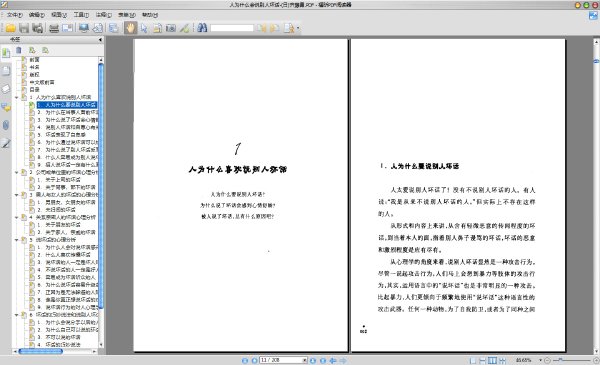Switch to the bookmarks sidebar tab
600x365 pixels.
click(x=6, y=53)
